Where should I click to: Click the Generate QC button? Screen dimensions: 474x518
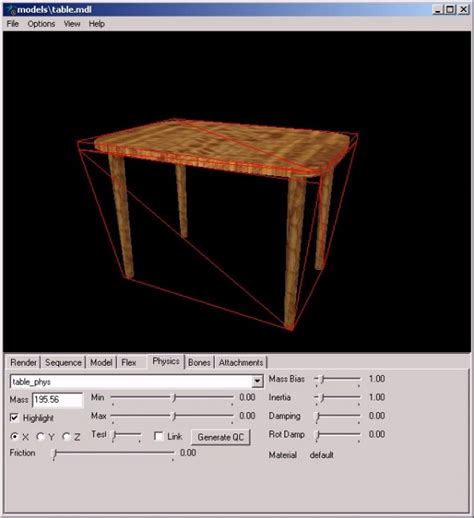(221, 437)
